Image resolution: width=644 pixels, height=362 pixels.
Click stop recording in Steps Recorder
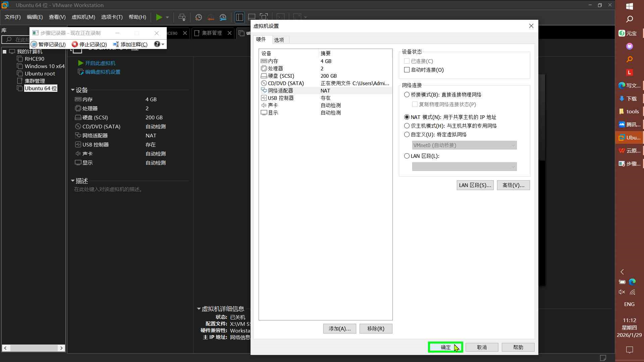[x=90, y=44]
